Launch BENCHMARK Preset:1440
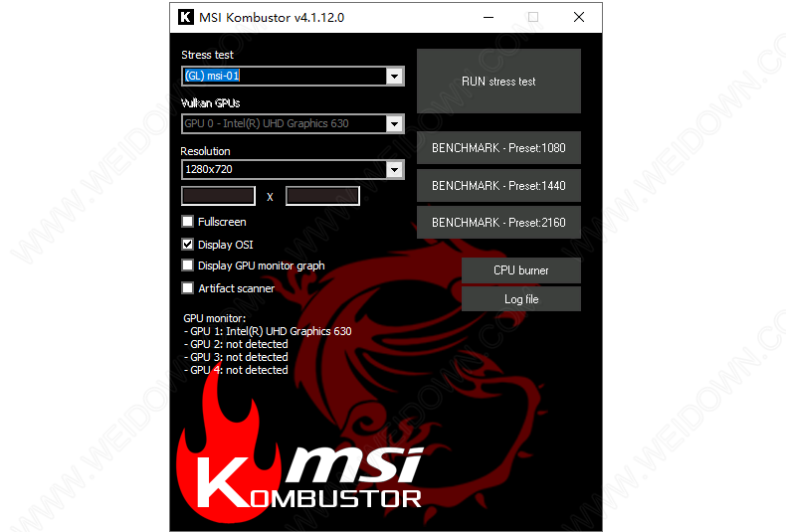This screenshot has width=786, height=532. (x=498, y=185)
